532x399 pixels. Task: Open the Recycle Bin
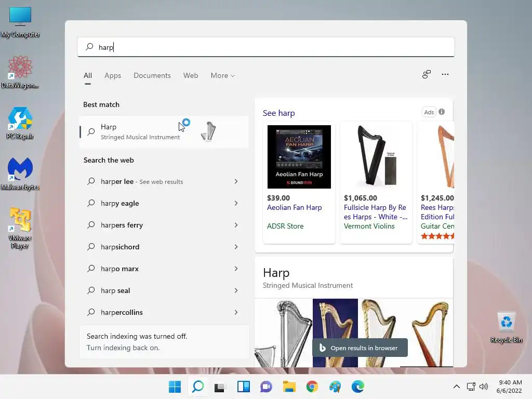click(x=506, y=327)
